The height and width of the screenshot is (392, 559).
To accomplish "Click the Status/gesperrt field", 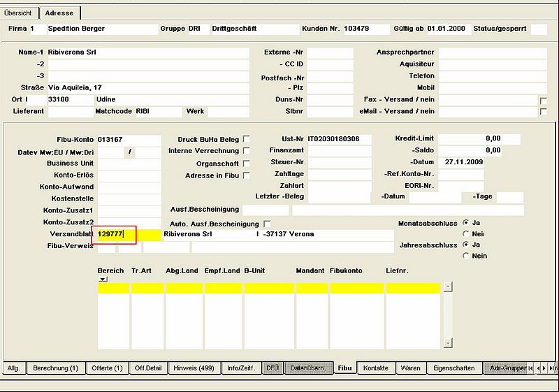I will point(539,29).
